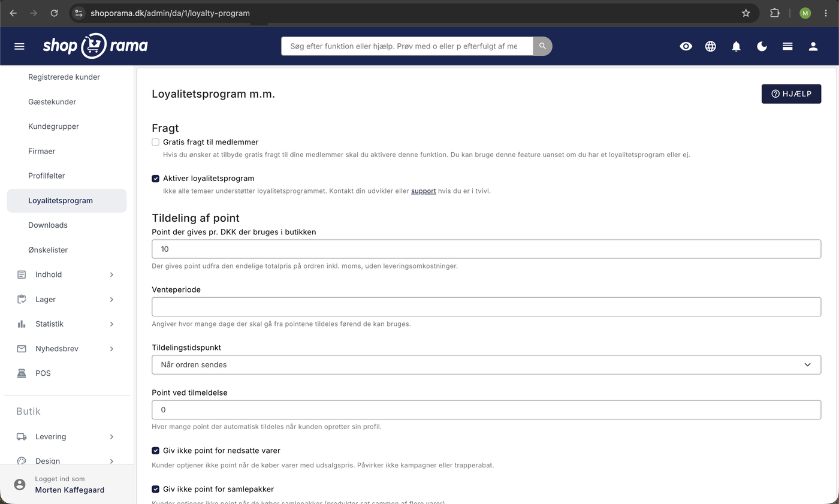The height and width of the screenshot is (504, 839).
Task: Expand the Lager menu chevron
Action: (x=111, y=299)
